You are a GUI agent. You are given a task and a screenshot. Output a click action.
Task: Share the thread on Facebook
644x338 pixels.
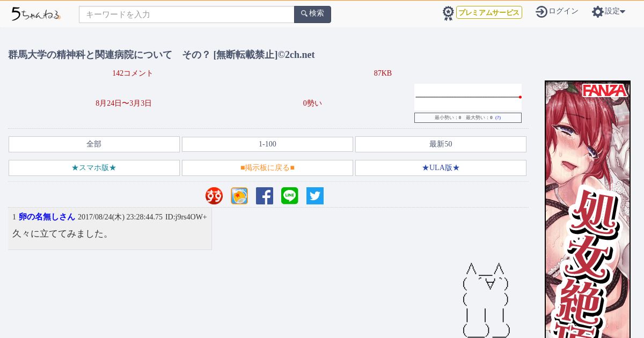pyautogui.click(x=265, y=196)
